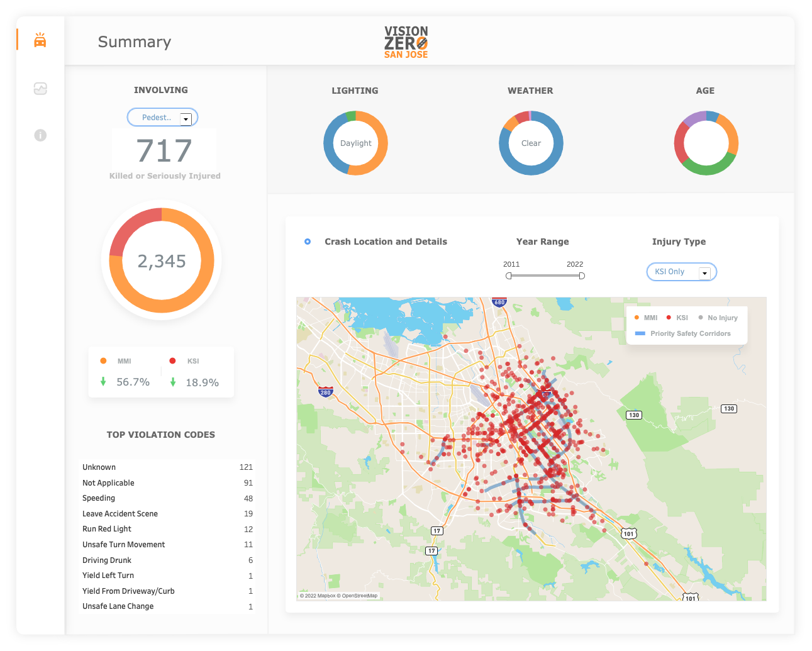
Task: Select the Unknown violation code row
Action: click(167, 467)
